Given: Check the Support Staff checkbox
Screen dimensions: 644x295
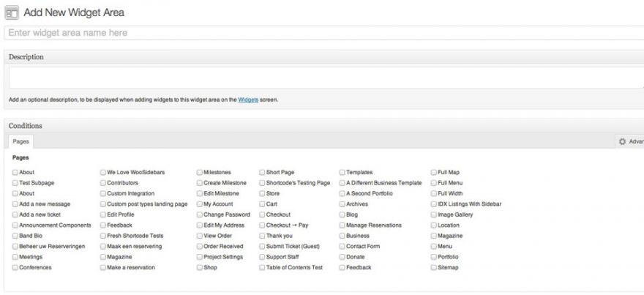Looking at the screenshot, I should tap(262, 257).
